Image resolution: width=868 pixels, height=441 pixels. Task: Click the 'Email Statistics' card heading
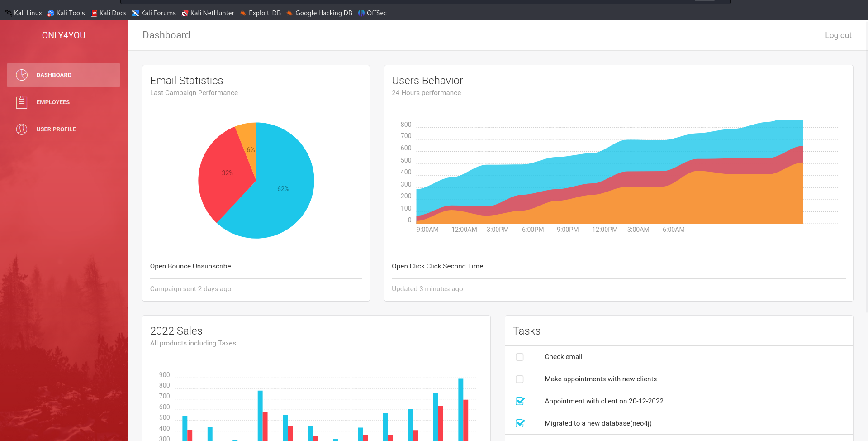(x=187, y=81)
